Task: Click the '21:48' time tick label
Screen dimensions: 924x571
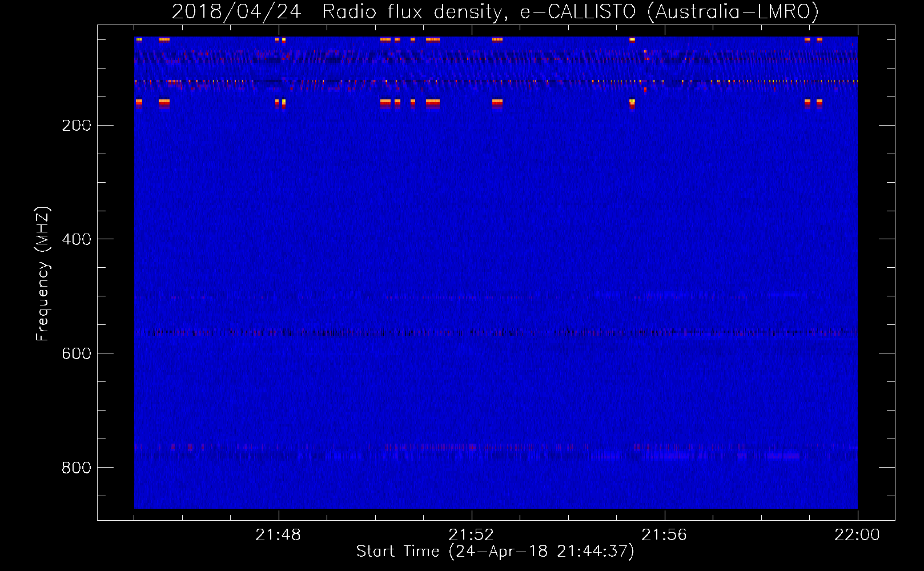Action: click(x=278, y=535)
